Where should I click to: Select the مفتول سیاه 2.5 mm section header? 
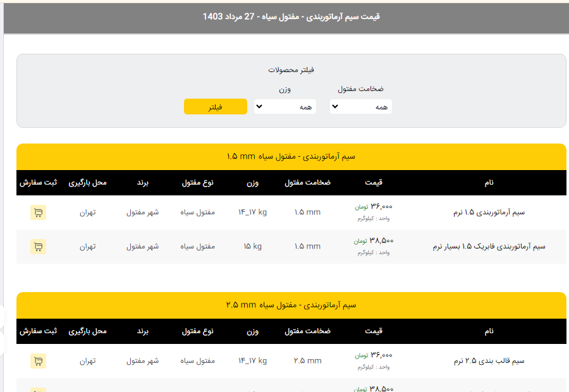[291, 305]
